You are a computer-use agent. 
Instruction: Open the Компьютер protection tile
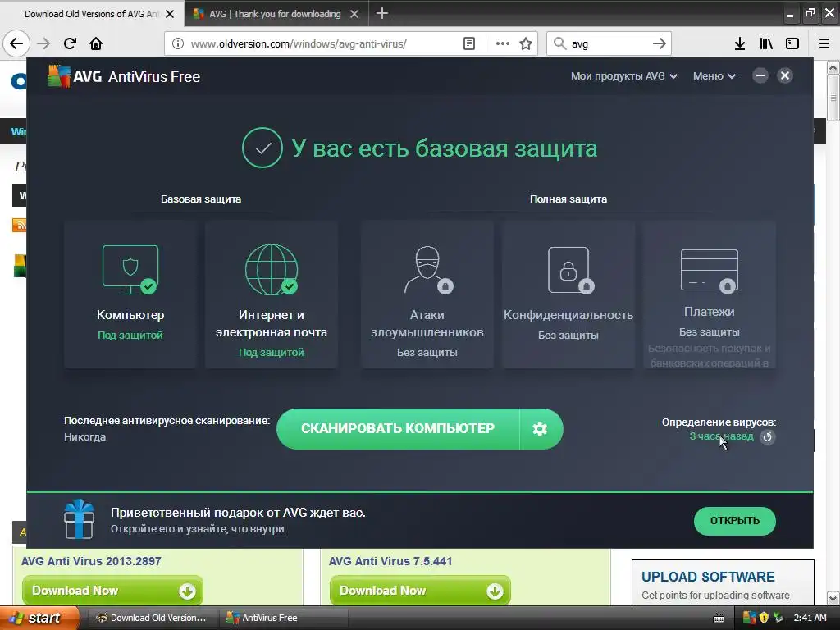click(130, 294)
